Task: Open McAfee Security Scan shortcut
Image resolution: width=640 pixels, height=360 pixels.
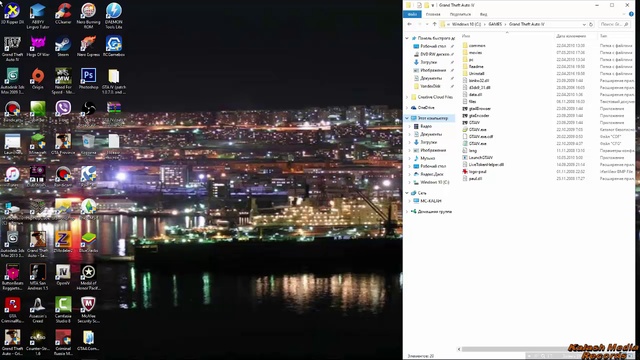Action: point(88,310)
